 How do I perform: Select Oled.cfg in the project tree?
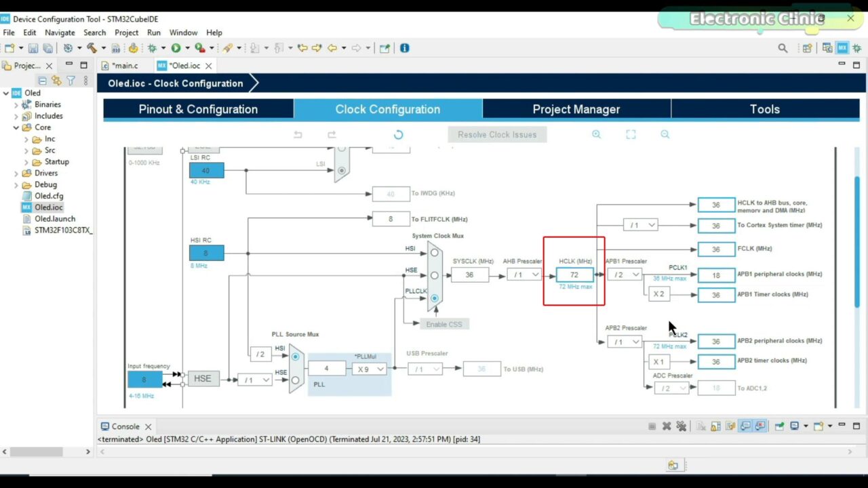[x=49, y=196]
